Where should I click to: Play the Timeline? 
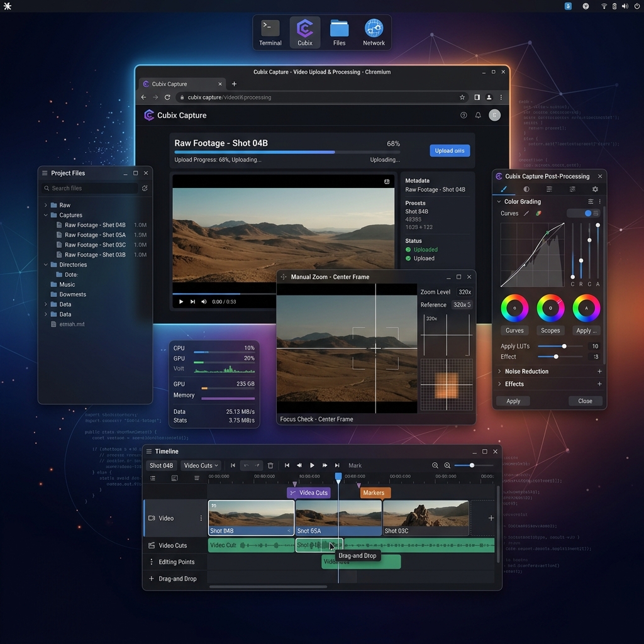click(x=312, y=465)
